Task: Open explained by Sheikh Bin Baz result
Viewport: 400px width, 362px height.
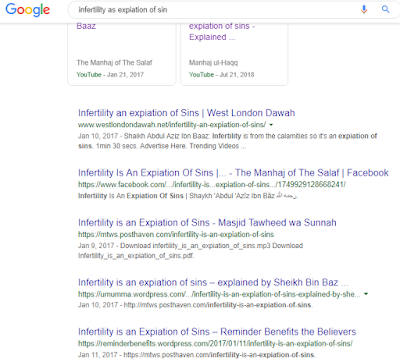Action: [x=213, y=282]
